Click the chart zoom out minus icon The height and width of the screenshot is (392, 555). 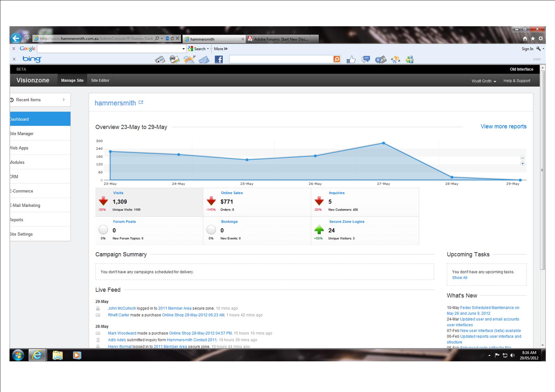pos(522,158)
